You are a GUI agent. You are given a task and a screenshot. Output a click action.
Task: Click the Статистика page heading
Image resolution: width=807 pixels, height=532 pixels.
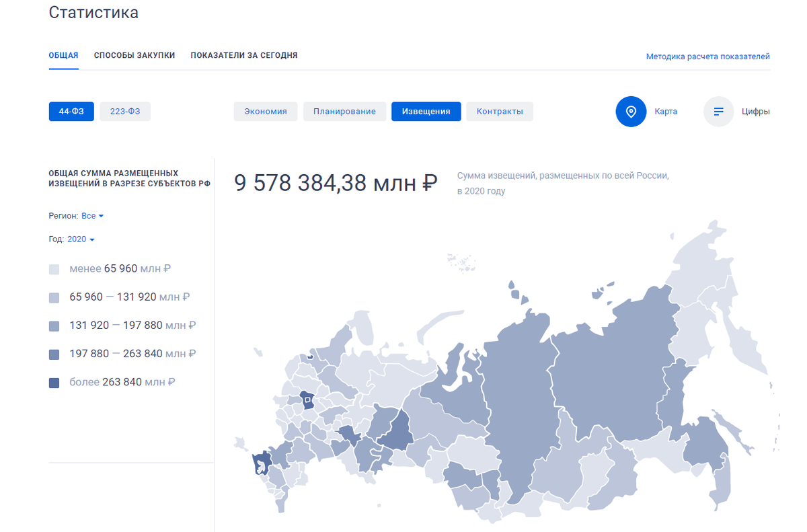point(93,13)
